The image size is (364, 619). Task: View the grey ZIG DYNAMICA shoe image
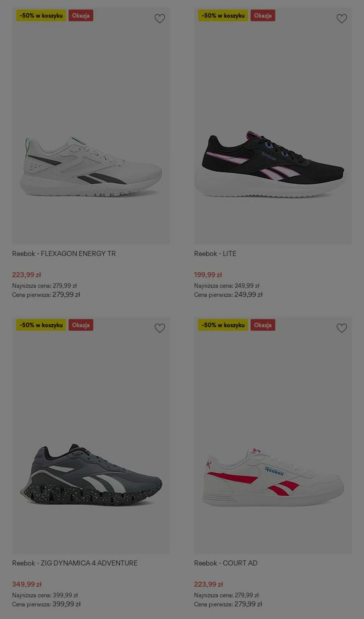(91, 475)
